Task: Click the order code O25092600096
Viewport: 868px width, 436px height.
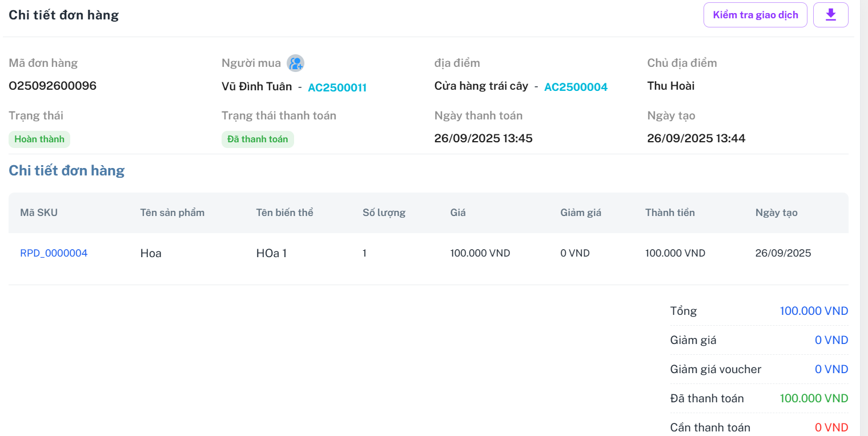Action: pyautogui.click(x=53, y=86)
